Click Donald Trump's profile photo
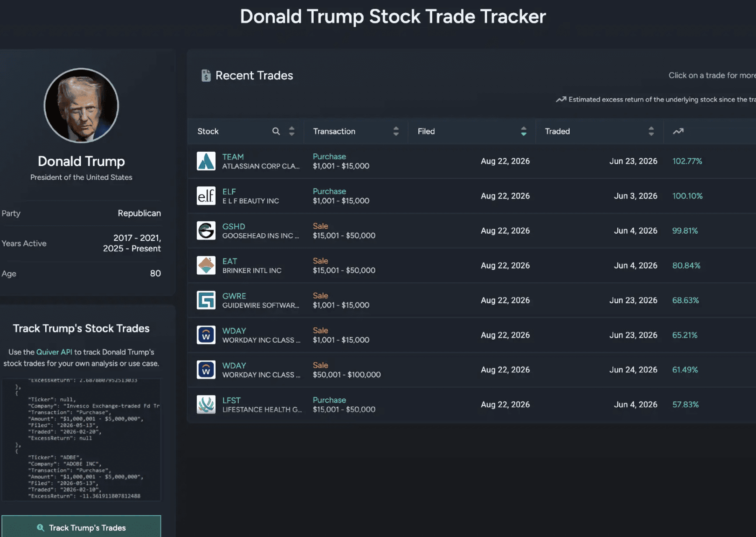Image resolution: width=756 pixels, height=537 pixels. pyautogui.click(x=81, y=106)
